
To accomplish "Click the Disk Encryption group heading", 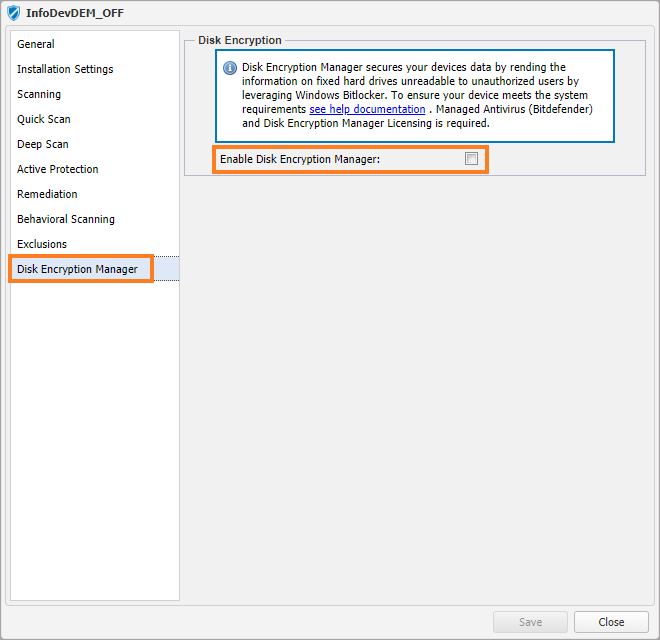I will (240, 40).
